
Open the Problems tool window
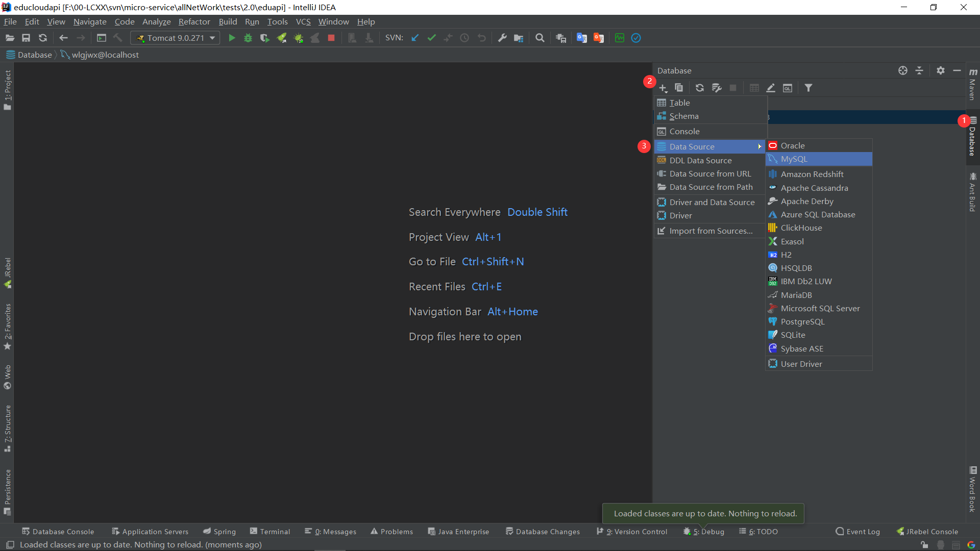point(391,532)
